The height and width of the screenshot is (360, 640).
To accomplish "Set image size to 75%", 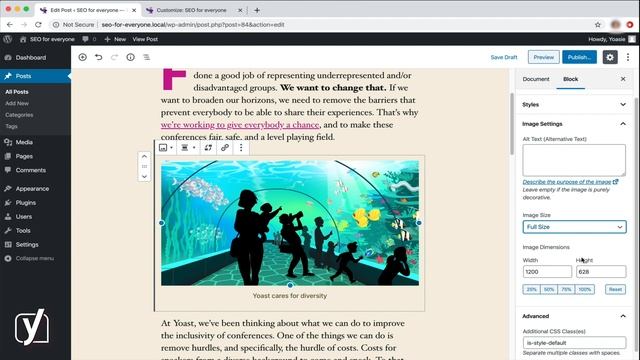I will (x=566, y=289).
